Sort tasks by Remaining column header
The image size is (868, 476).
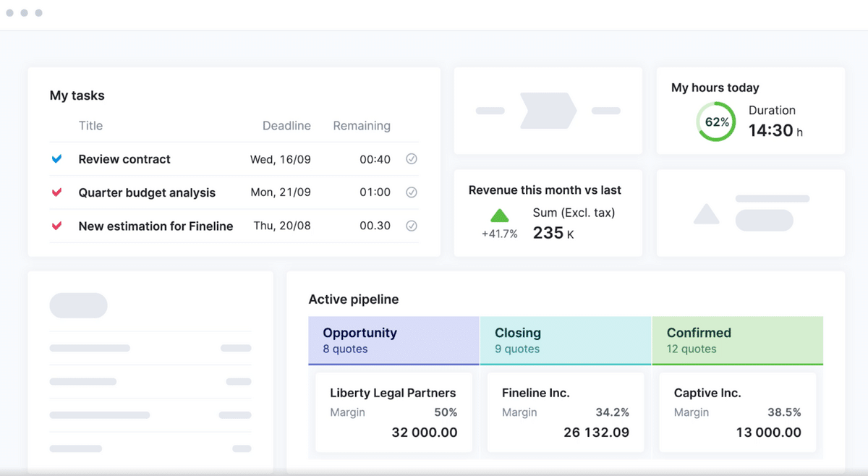(x=362, y=126)
